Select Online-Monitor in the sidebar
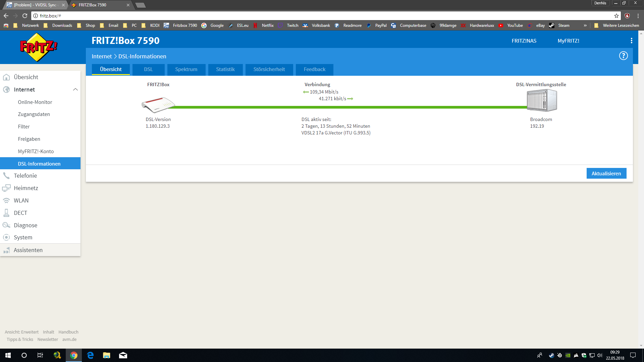644x362 pixels. 35,102
